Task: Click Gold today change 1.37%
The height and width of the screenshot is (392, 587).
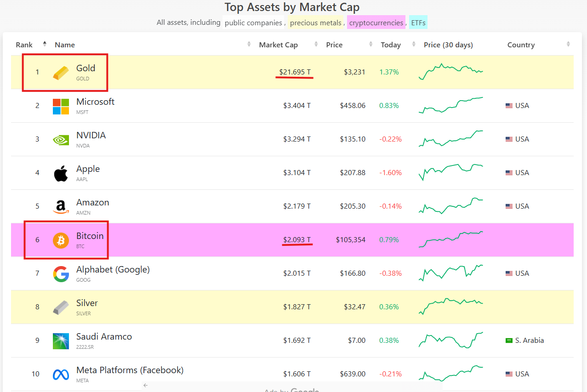Action: point(389,72)
